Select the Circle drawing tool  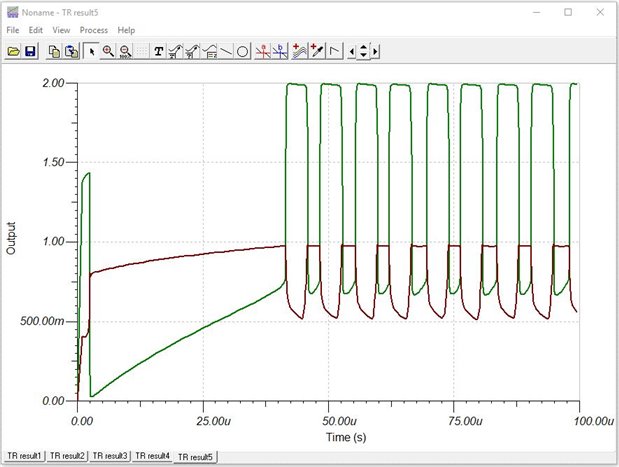click(x=243, y=51)
